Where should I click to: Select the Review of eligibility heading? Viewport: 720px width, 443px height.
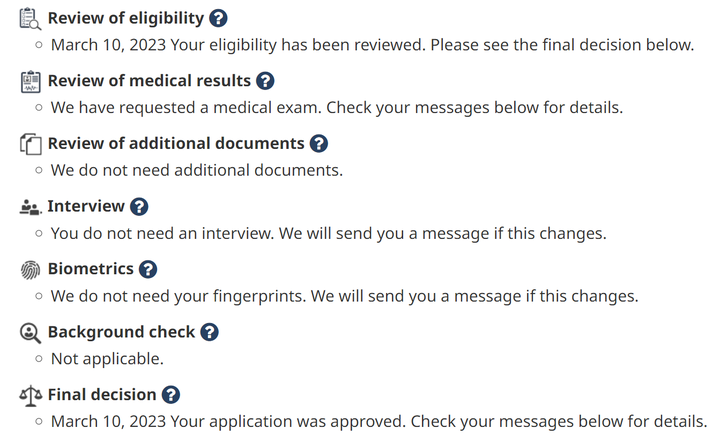tap(126, 18)
